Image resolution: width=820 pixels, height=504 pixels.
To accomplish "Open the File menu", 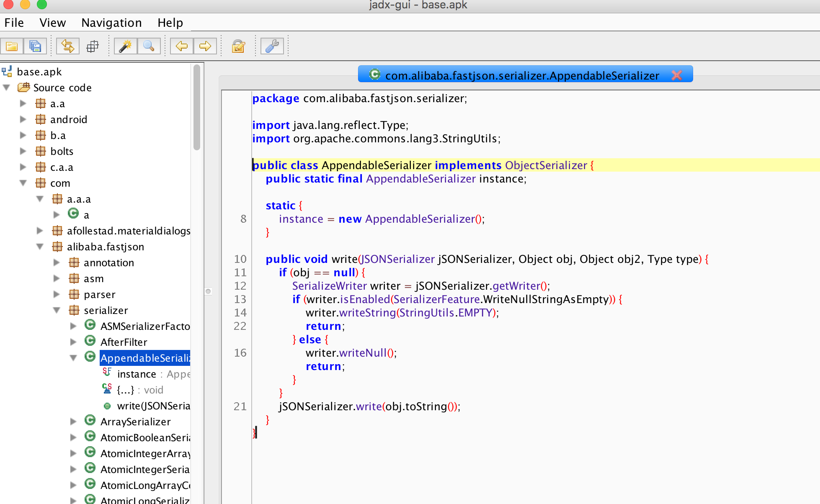I will [x=13, y=22].
